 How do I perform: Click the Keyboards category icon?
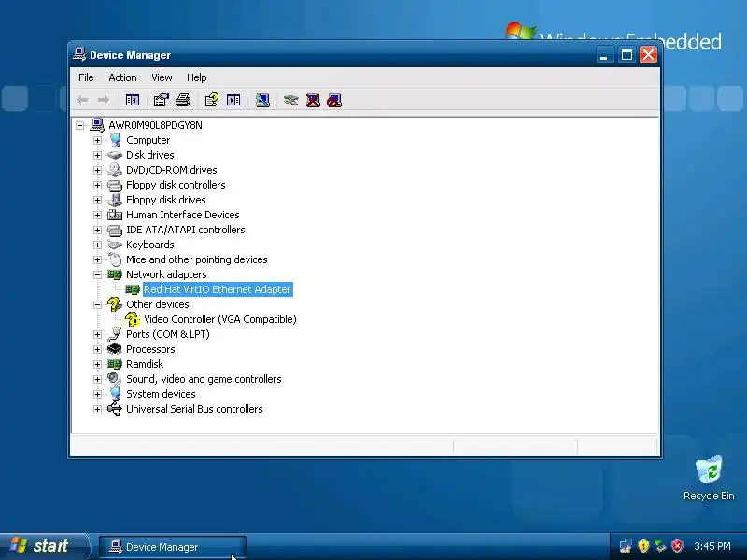pos(114,245)
